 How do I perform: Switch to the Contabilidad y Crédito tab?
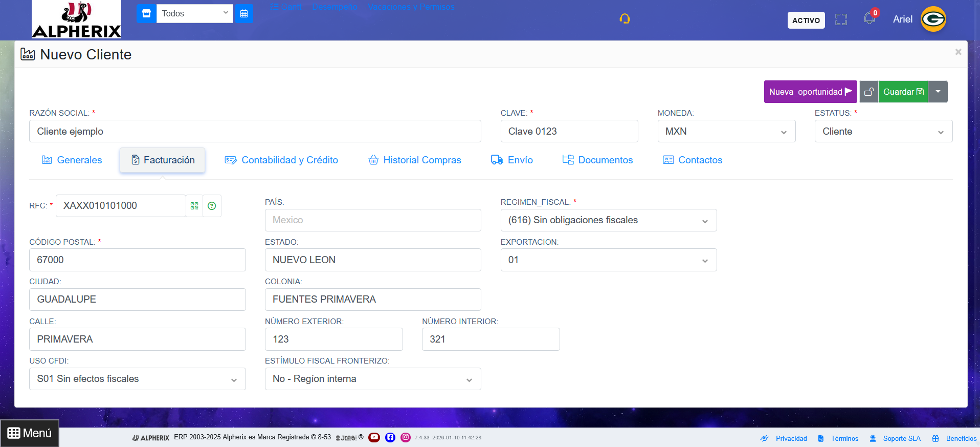pyautogui.click(x=281, y=160)
